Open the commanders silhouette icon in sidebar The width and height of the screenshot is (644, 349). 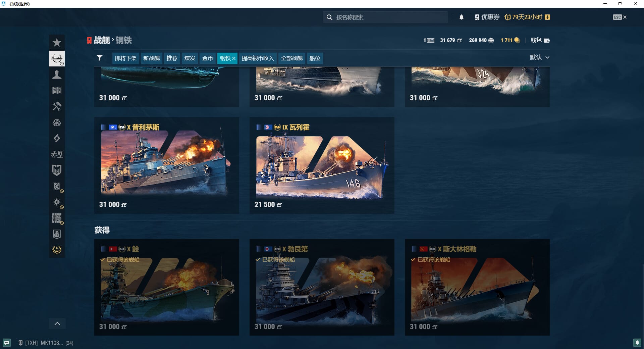(57, 74)
